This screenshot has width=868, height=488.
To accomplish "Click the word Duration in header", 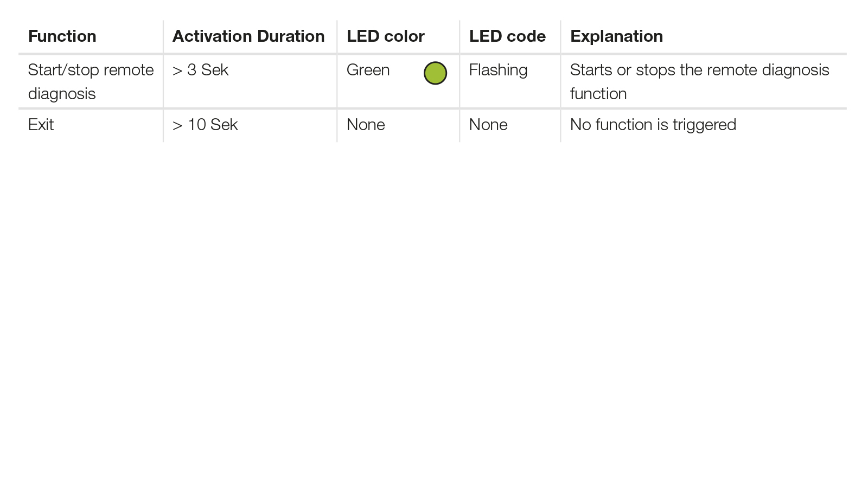I will (x=291, y=36).
